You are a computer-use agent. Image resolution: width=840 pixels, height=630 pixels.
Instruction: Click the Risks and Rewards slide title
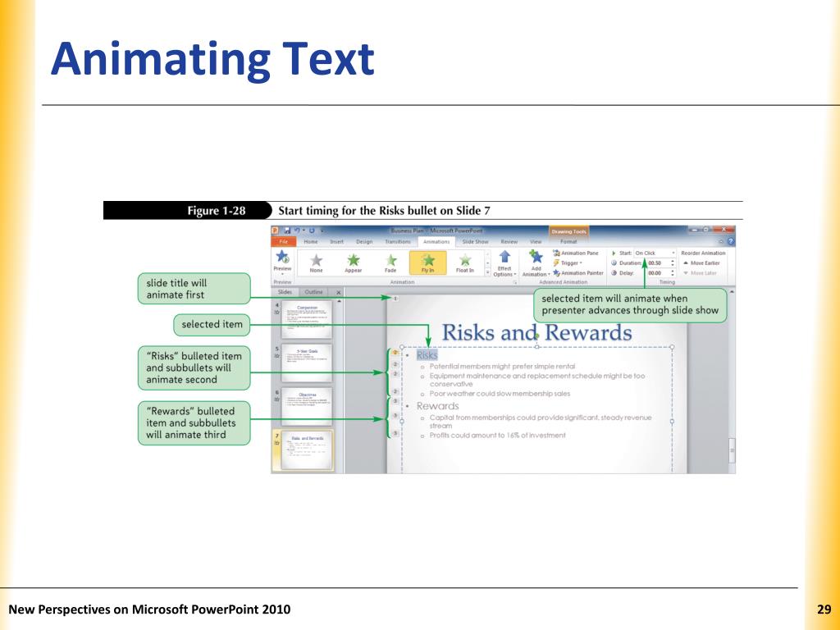(536, 333)
